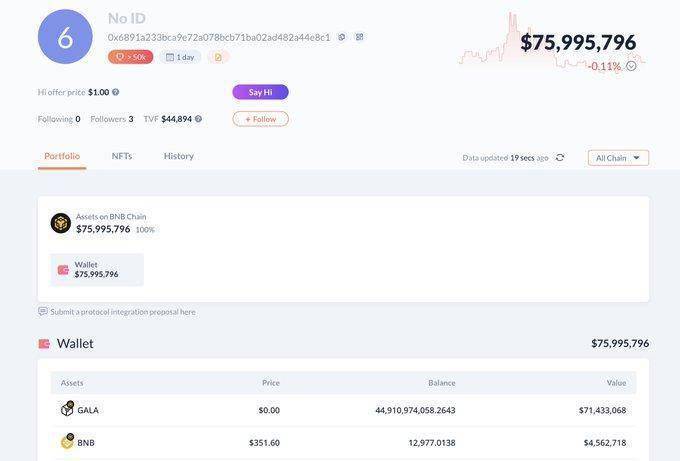680x461 pixels.
Task: Click the BNB token icon in assets
Action: coord(67,442)
